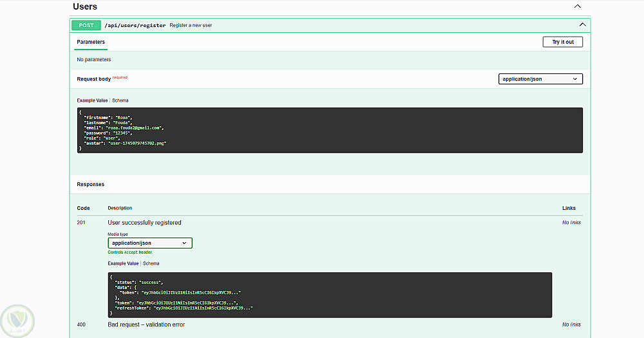
Task: Open the request body content type dropdown
Action: pos(540,79)
